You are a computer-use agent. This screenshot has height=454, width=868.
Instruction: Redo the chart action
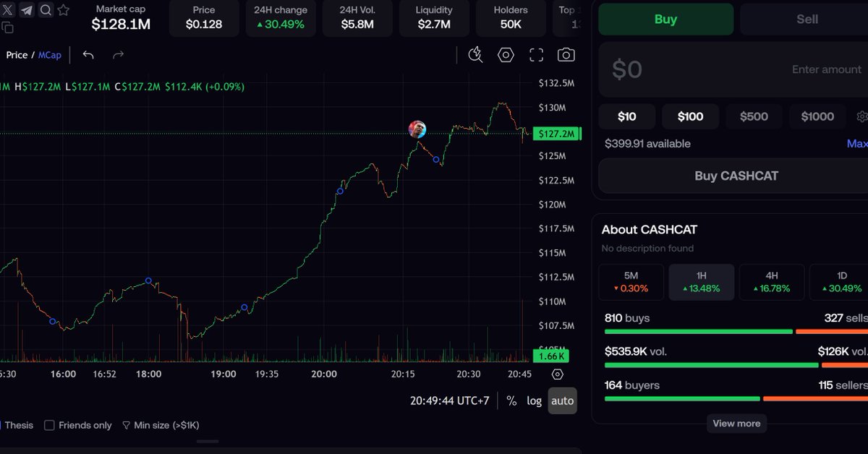pyautogui.click(x=118, y=55)
